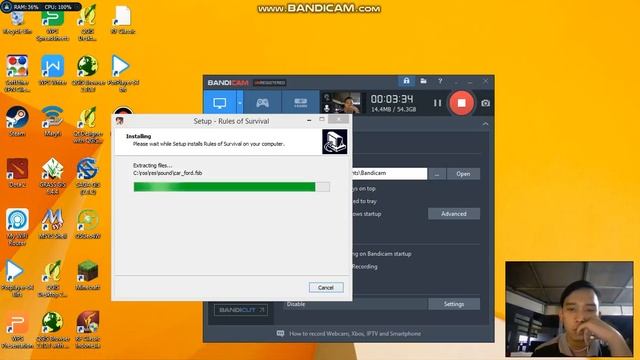Click the lock icon in Bandicam title bar

point(407,81)
